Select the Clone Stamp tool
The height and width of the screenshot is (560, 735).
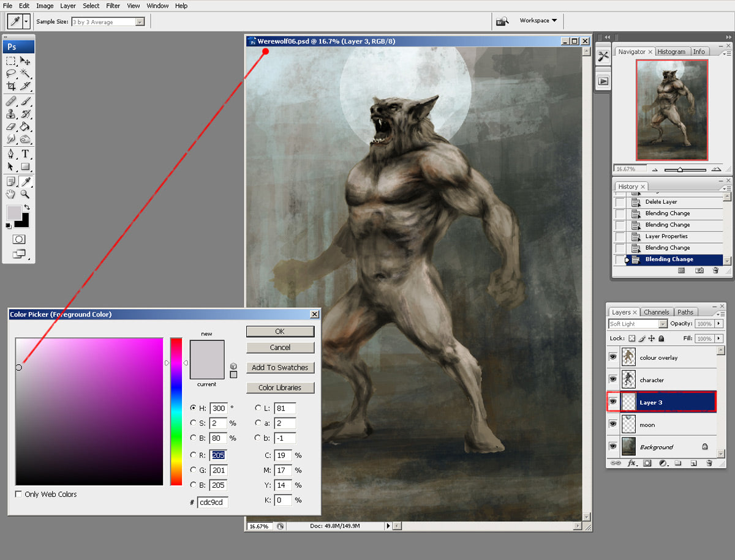click(x=11, y=114)
